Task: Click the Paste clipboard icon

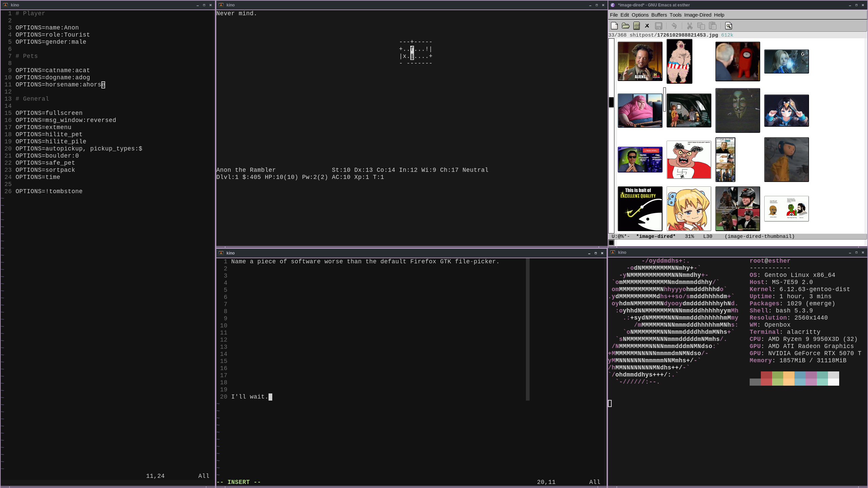Action: (713, 26)
